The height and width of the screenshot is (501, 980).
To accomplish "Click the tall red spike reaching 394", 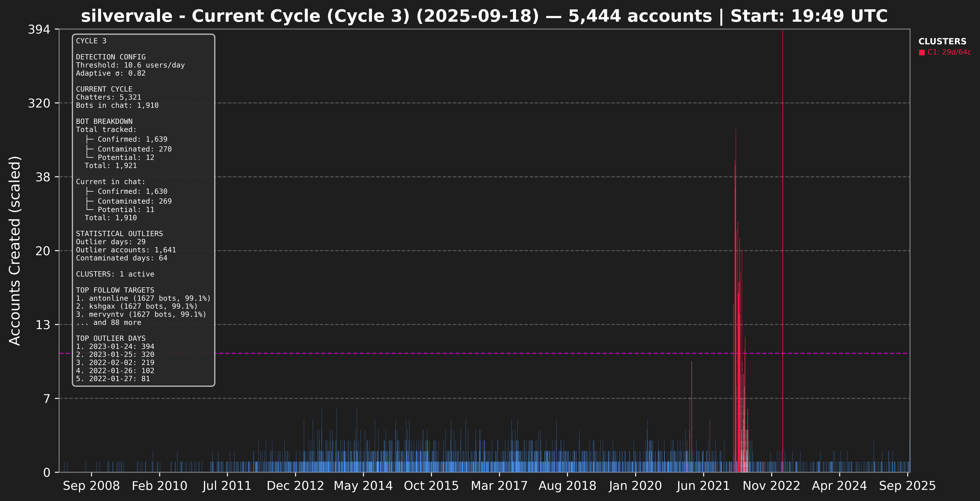I will (x=783, y=251).
